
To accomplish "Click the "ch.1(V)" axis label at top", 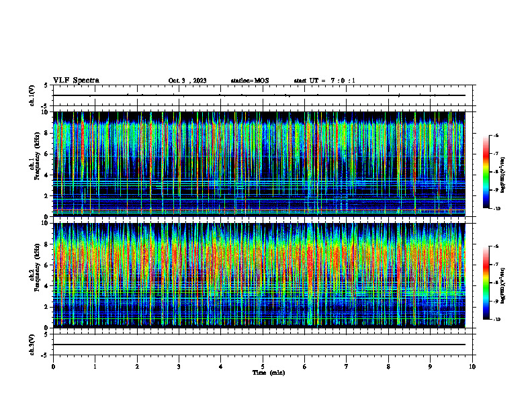I will coord(32,95).
